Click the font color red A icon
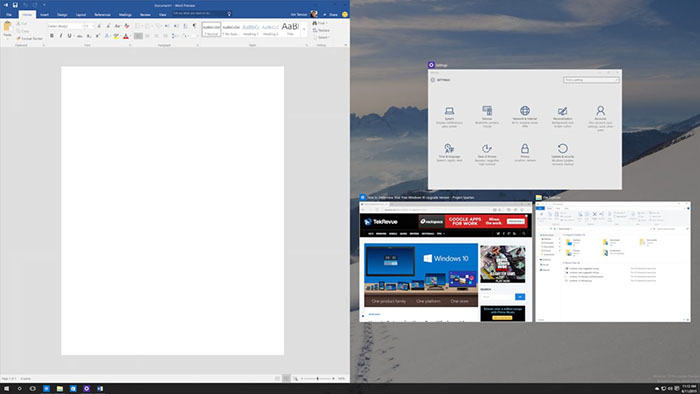Screen dimensions: 700x394 coord(126,36)
